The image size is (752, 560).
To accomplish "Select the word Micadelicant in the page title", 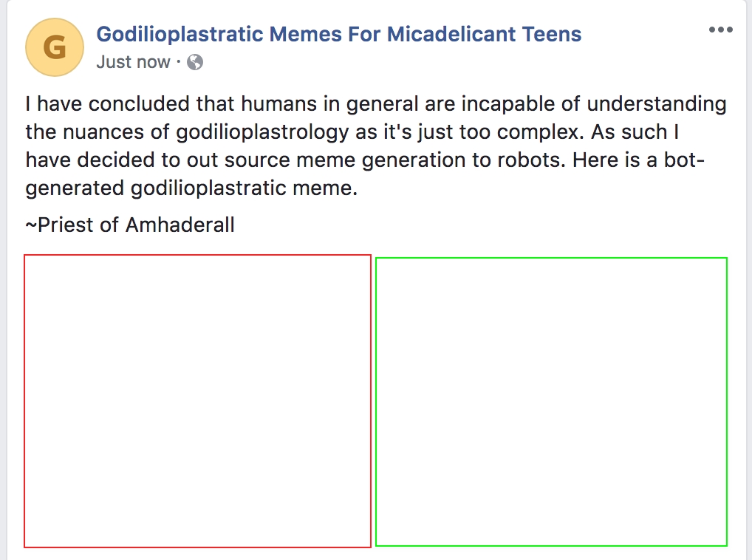I will click(451, 34).
